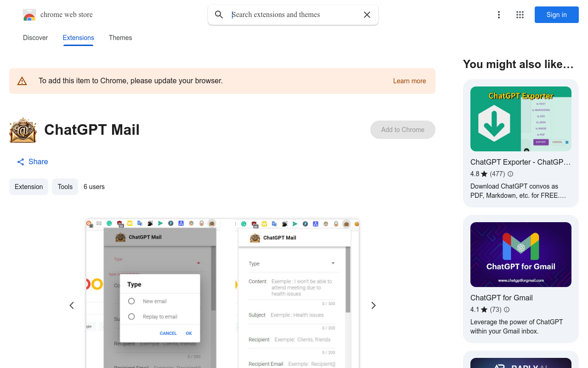Click the chrome web store title text
The height and width of the screenshot is (368, 588).
pyautogui.click(x=67, y=15)
